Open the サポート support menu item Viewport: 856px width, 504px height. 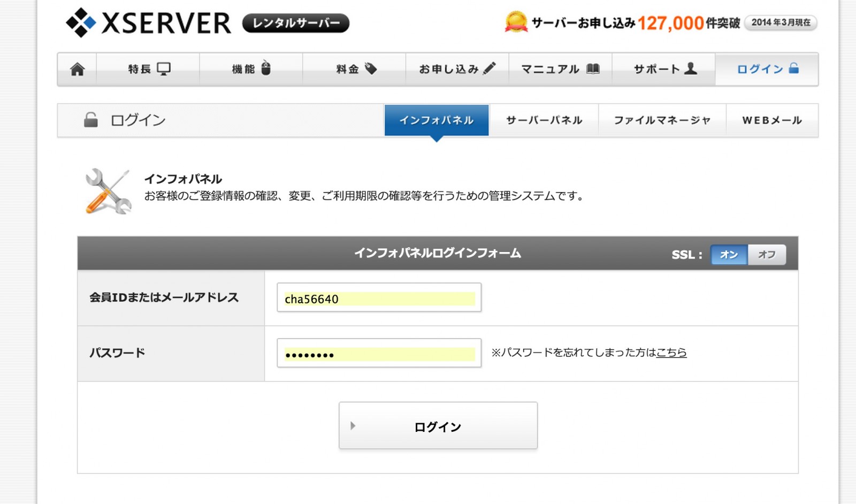tap(663, 69)
